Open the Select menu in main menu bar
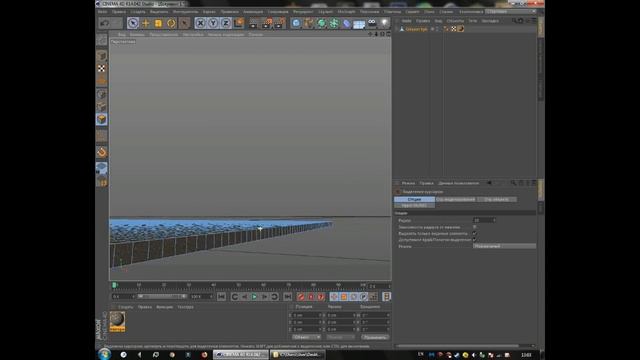640x360 pixels. pyautogui.click(x=158, y=12)
